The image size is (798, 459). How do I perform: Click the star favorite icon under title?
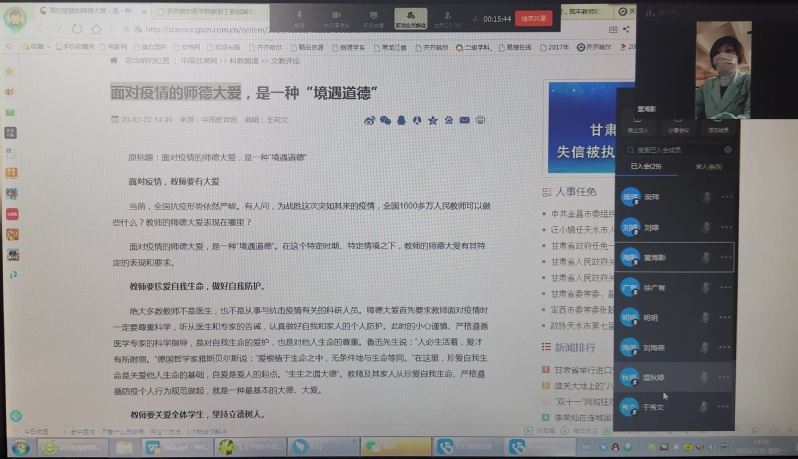(433, 120)
